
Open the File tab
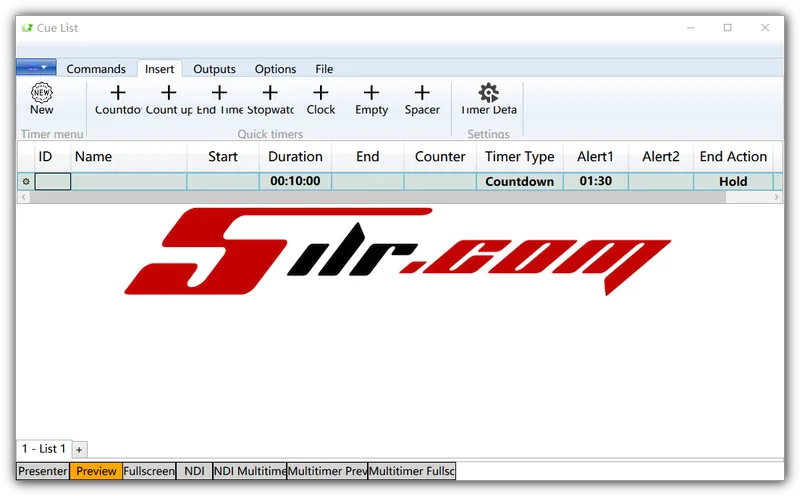[324, 69]
